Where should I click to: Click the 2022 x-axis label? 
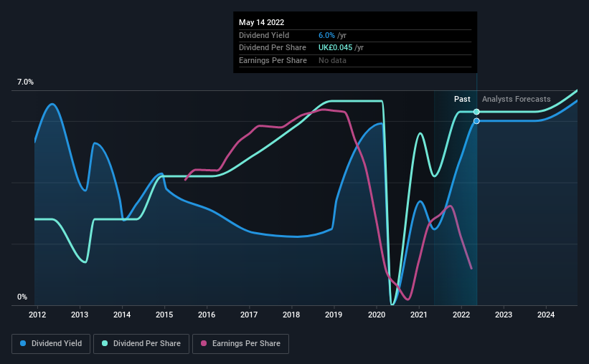coord(461,315)
